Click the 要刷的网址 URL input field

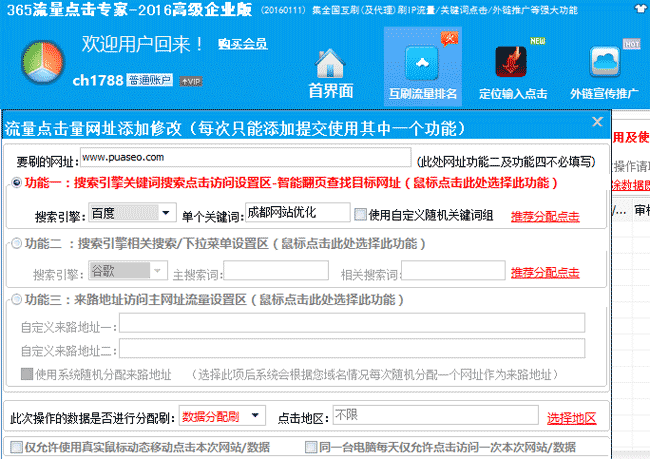click(244, 158)
